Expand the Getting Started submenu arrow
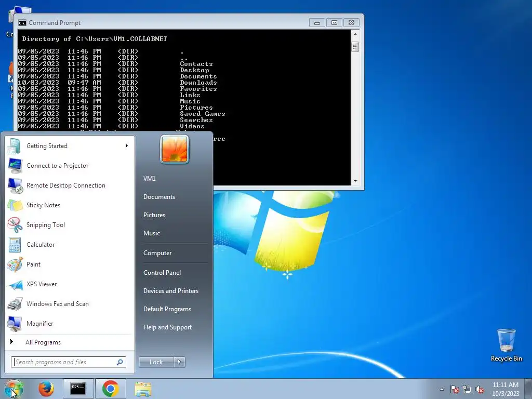Viewport: 532px width, 399px height. [x=127, y=146]
